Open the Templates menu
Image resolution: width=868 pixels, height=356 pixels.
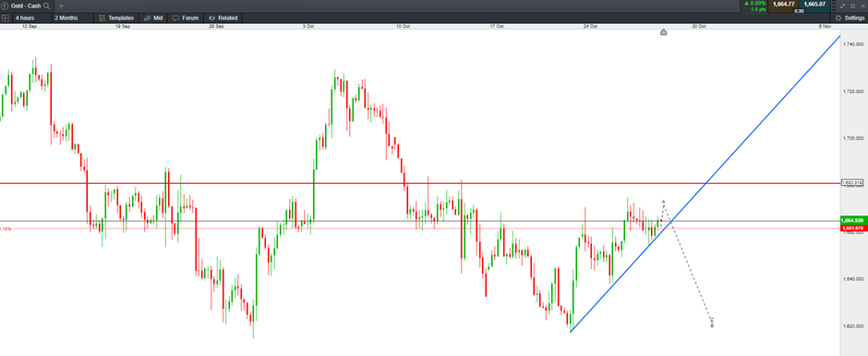[116, 18]
